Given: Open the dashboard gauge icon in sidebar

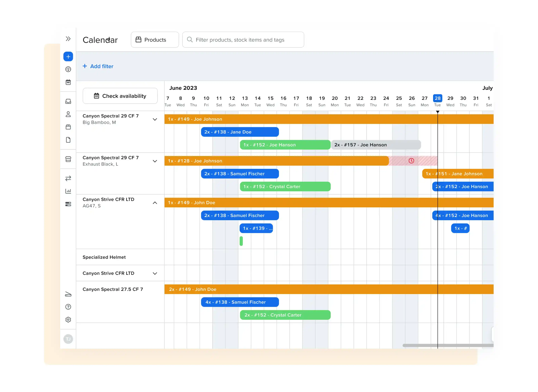Looking at the screenshot, I should (68, 69).
